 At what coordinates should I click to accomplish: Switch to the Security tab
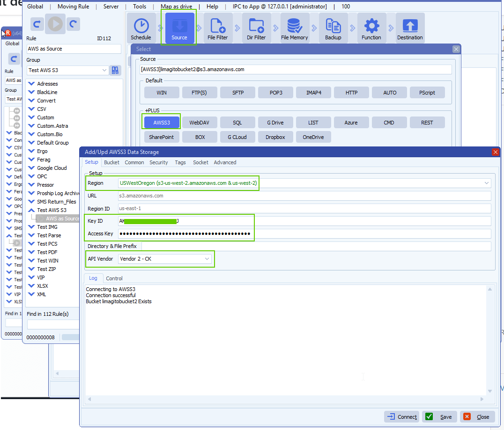pyautogui.click(x=158, y=162)
